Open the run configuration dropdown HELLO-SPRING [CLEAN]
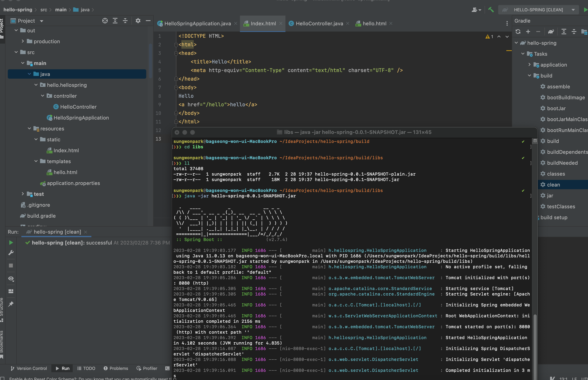 point(538,10)
